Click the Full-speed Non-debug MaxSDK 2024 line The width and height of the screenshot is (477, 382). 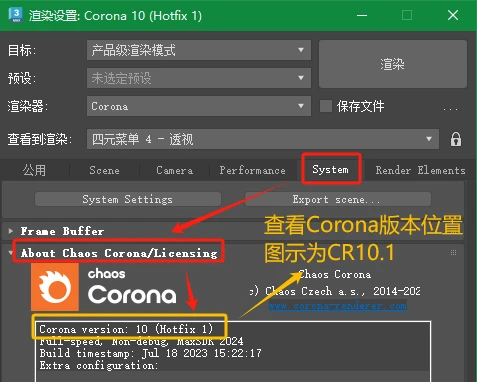click(141, 341)
